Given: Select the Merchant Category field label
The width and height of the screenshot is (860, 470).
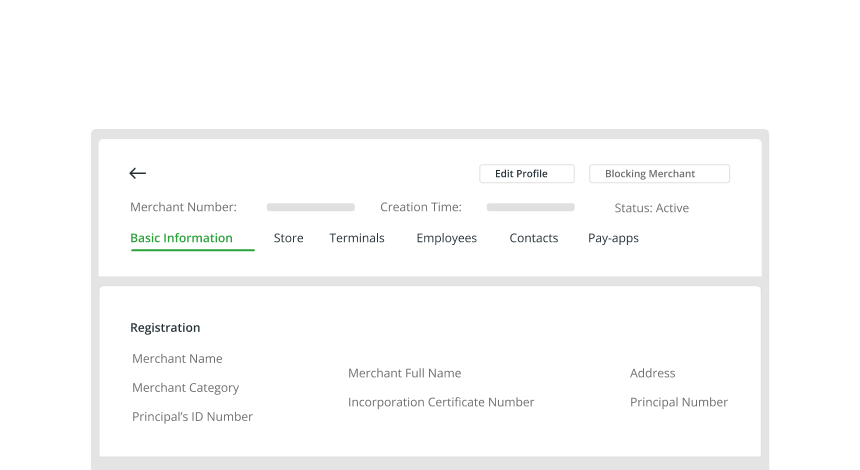Looking at the screenshot, I should click(185, 388).
